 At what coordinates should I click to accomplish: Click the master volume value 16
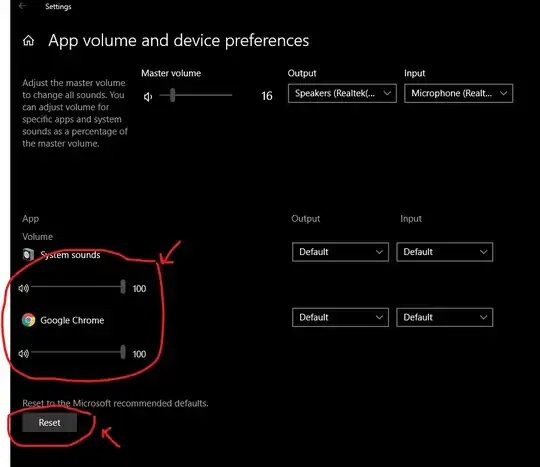click(x=267, y=96)
